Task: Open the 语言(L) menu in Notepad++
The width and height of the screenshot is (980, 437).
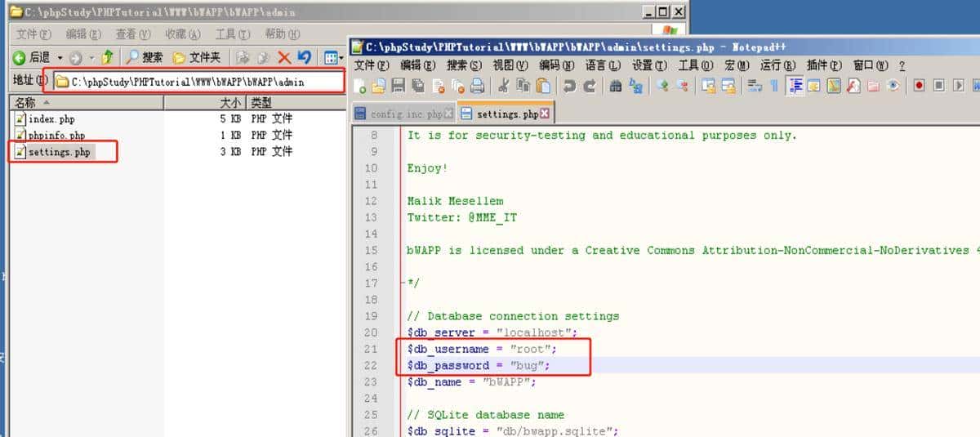Action: pos(596,65)
